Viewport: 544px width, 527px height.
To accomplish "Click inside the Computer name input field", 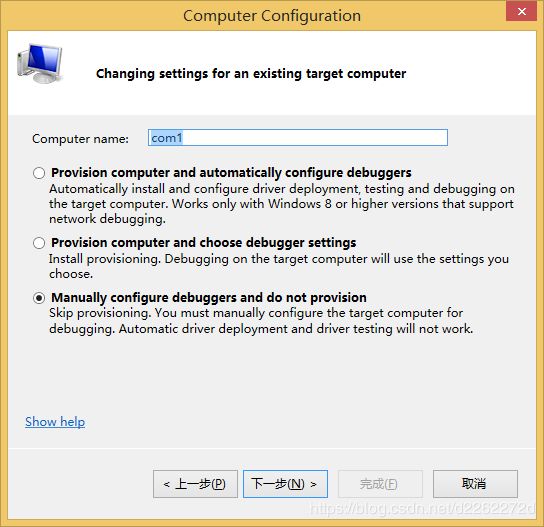I will [x=298, y=138].
